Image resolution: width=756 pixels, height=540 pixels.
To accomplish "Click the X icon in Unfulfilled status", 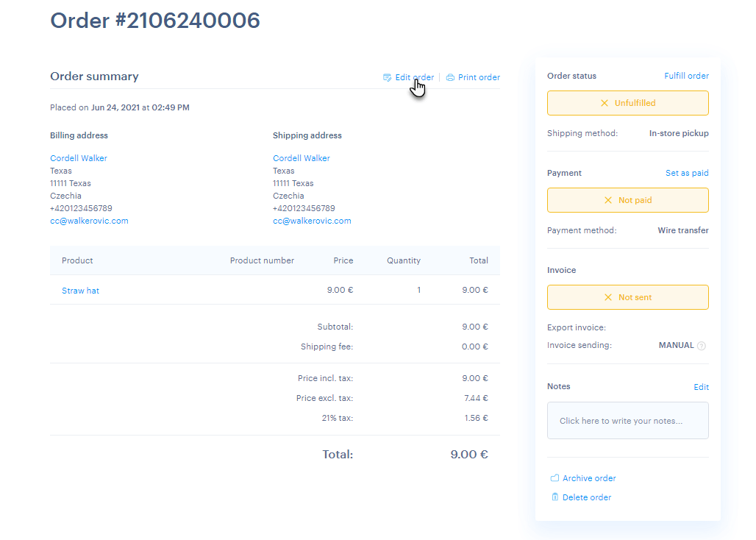I will coord(605,104).
